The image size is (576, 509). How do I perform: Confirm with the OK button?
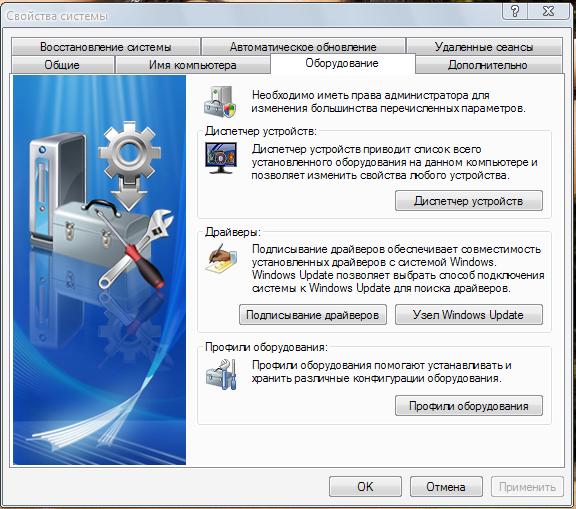(365, 487)
